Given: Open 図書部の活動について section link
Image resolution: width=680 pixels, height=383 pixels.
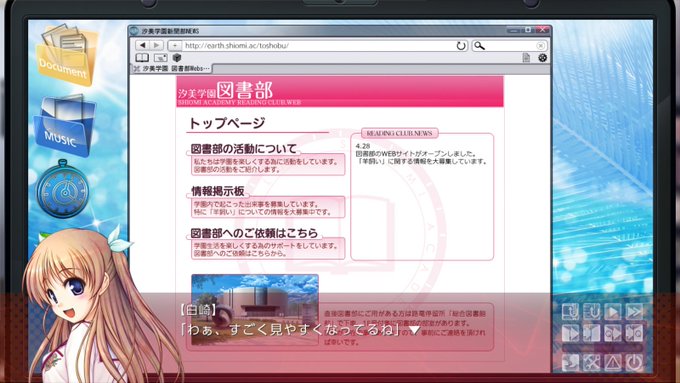Looking at the screenshot, I should point(244,149).
